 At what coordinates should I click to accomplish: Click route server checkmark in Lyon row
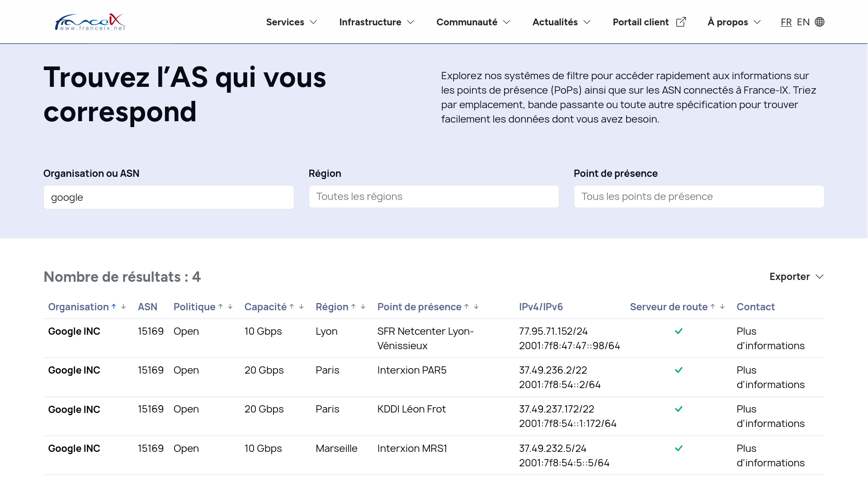click(679, 331)
